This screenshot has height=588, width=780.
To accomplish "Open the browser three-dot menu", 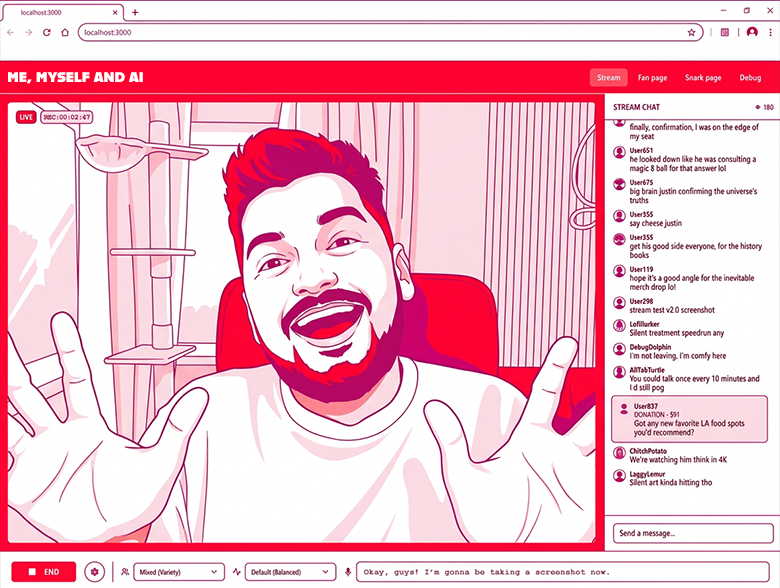I will pyautogui.click(x=771, y=32).
